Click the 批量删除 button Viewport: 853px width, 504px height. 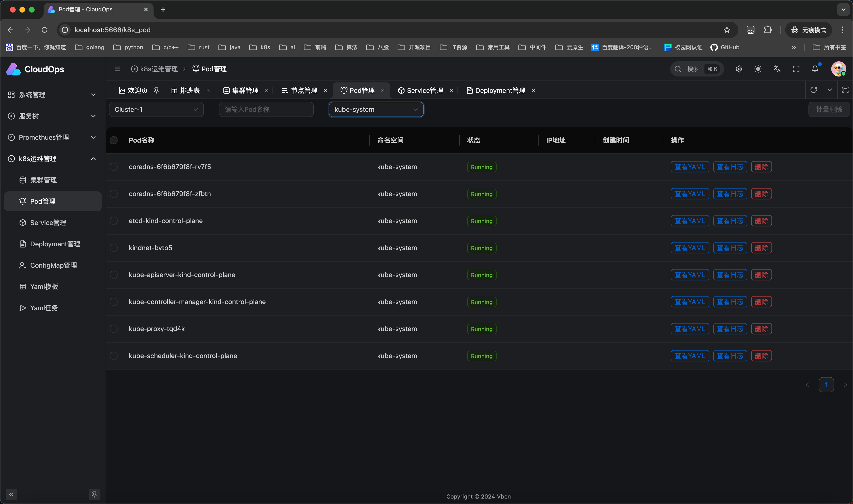click(x=829, y=109)
